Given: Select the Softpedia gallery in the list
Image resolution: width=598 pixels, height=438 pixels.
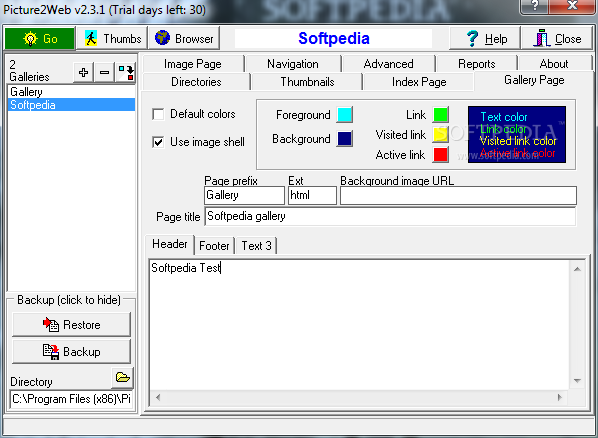Looking at the screenshot, I should coord(71,105).
